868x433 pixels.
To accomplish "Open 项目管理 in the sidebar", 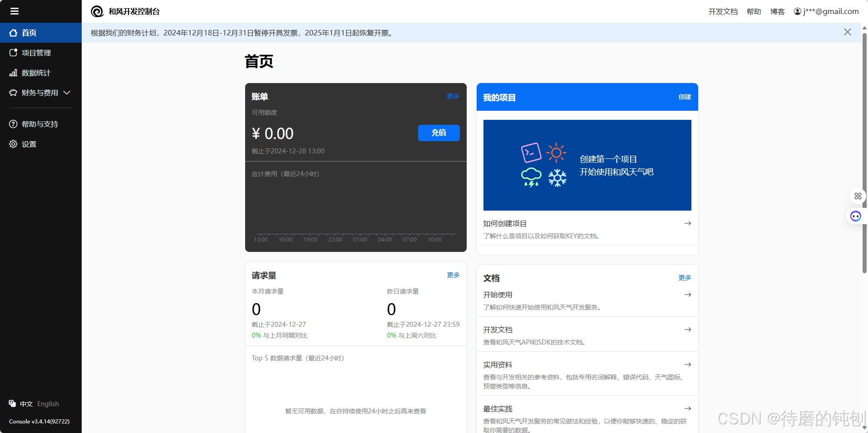I will tap(41, 53).
